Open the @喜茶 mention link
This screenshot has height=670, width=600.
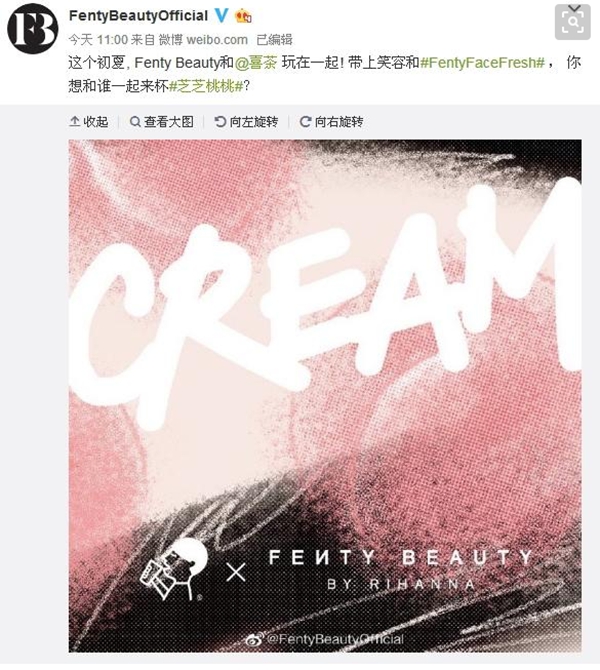[x=256, y=63]
